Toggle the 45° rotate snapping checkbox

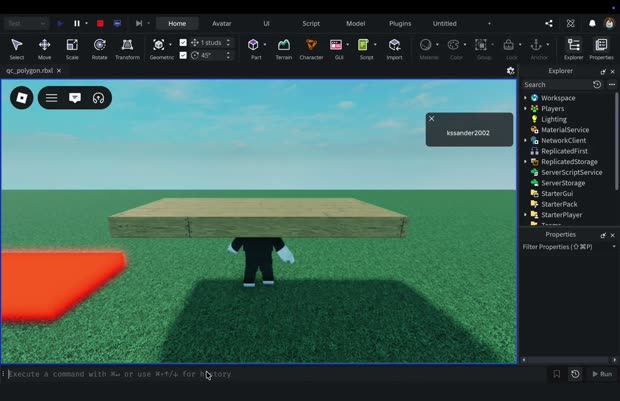183,55
